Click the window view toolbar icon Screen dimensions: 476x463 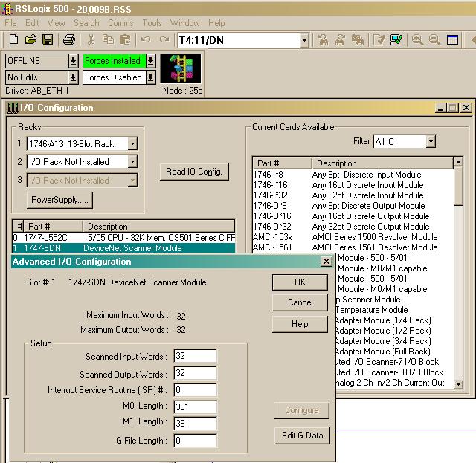point(452,39)
